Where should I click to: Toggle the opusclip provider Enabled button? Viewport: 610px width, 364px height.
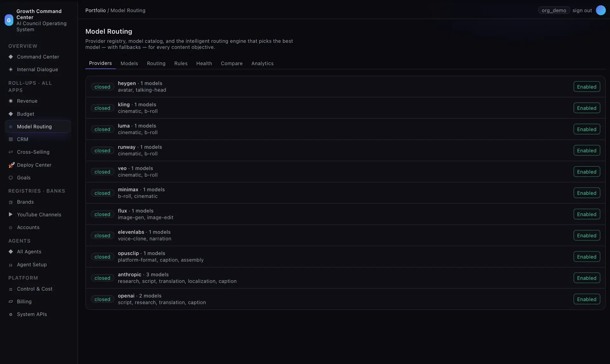point(586,257)
